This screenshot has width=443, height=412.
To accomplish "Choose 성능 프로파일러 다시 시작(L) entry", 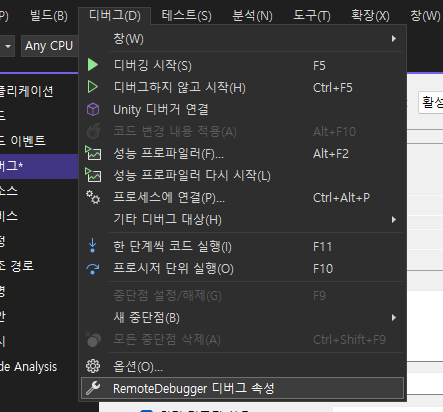I will click(x=242, y=175).
